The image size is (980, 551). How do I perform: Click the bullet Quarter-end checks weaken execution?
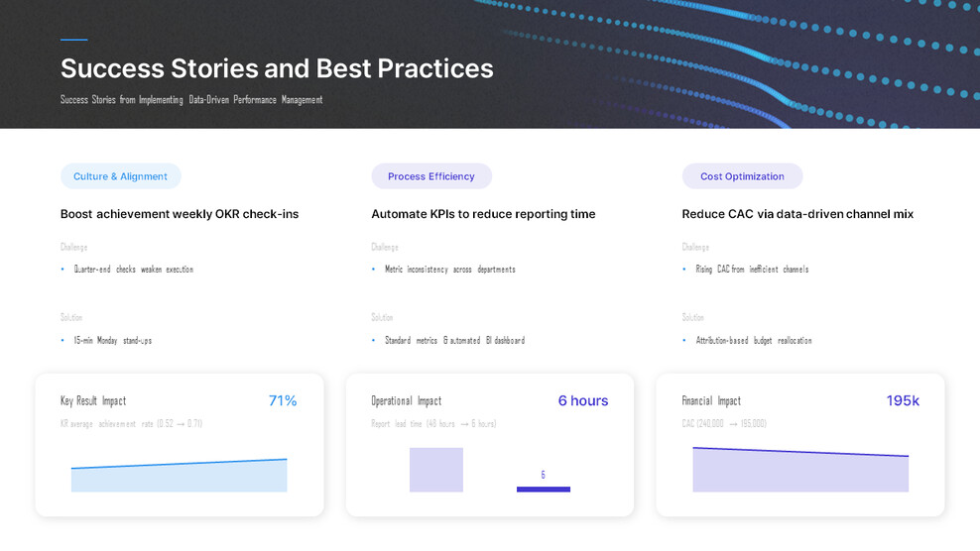click(133, 270)
